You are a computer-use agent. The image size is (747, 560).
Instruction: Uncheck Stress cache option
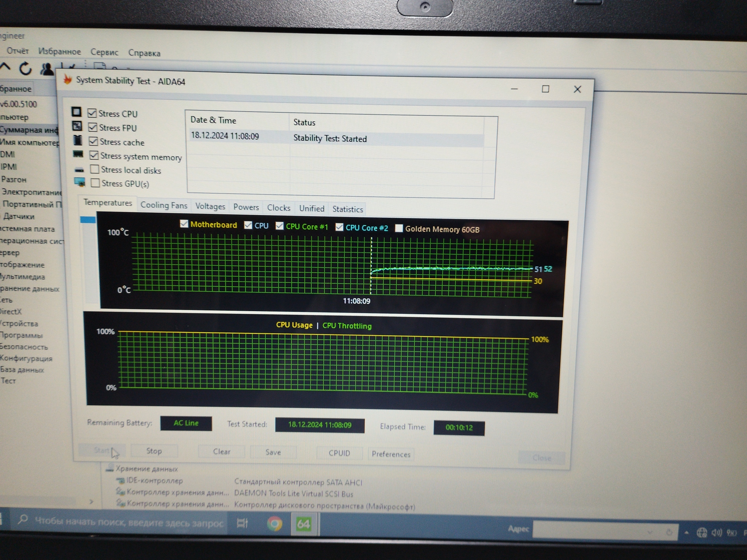tap(93, 141)
